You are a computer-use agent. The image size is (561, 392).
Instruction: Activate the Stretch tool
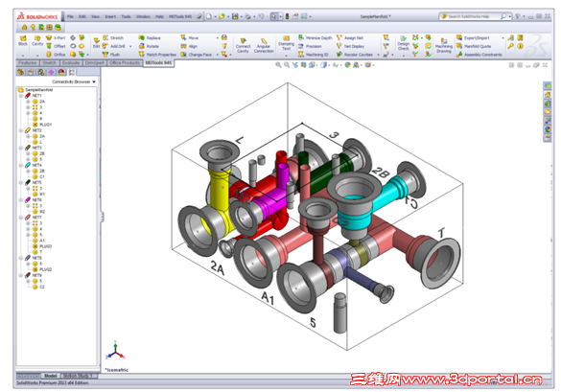[x=113, y=38]
